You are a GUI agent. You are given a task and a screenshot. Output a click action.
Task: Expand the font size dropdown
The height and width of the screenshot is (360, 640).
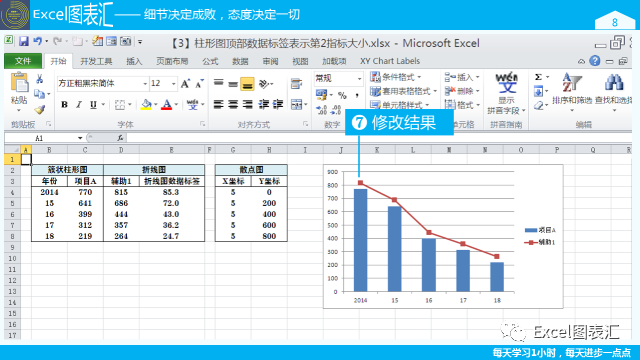pos(173,84)
